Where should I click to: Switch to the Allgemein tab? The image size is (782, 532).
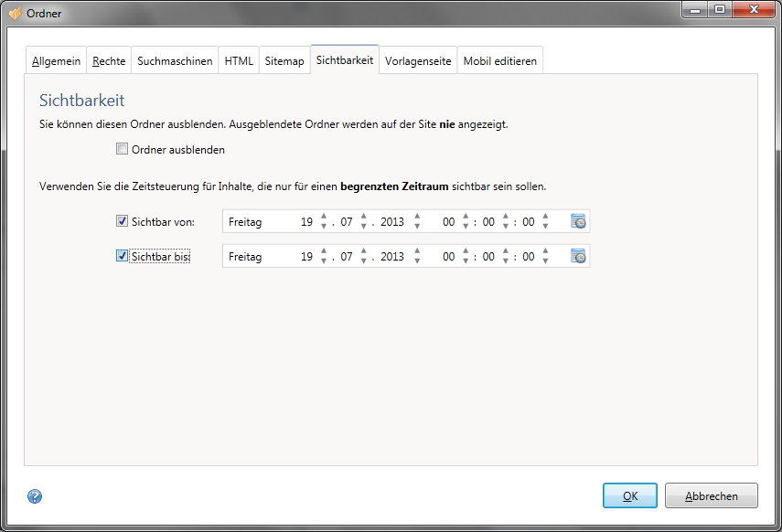pos(56,61)
